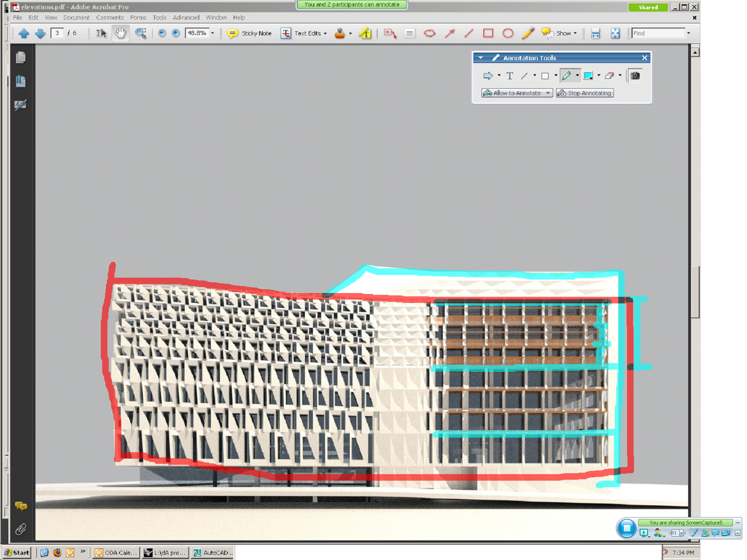
Task: Collapse the Annotation Tools panel triangle
Action: (480, 58)
